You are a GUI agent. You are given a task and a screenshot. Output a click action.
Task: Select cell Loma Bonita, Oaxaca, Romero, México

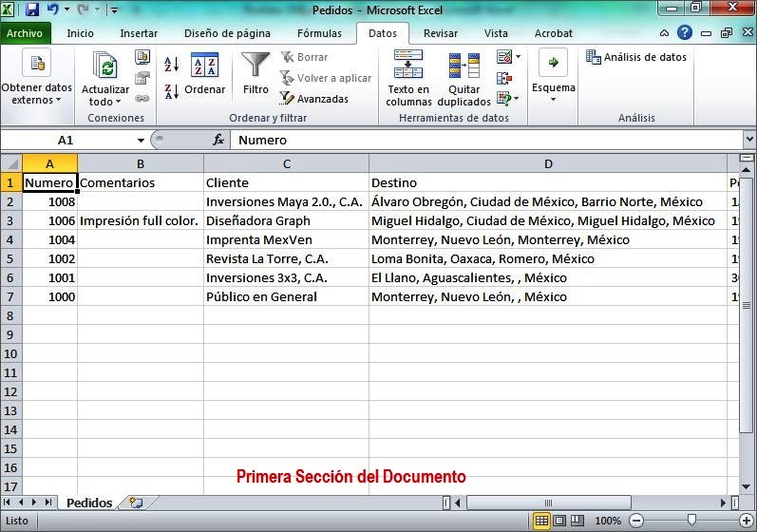click(x=548, y=258)
